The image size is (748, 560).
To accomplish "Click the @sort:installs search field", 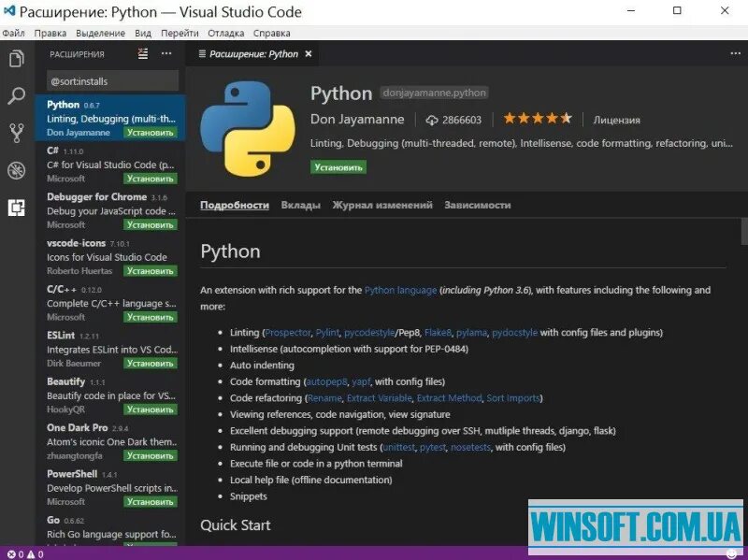I will [x=112, y=81].
